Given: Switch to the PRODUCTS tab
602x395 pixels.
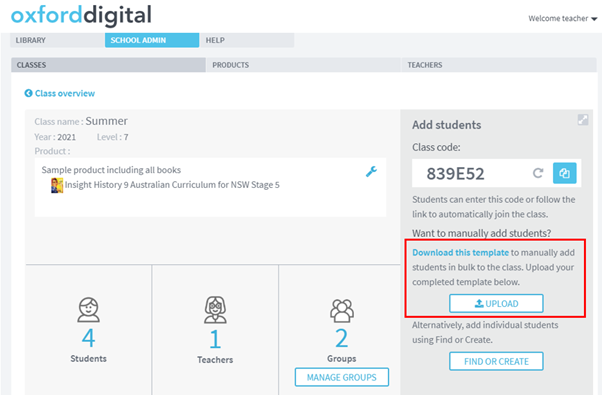Looking at the screenshot, I should coord(303,65).
